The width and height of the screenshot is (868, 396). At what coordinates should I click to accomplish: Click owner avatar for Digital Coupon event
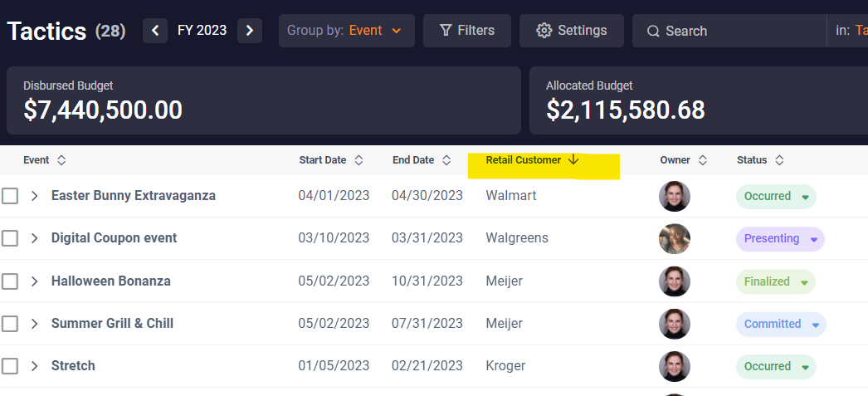(x=675, y=239)
